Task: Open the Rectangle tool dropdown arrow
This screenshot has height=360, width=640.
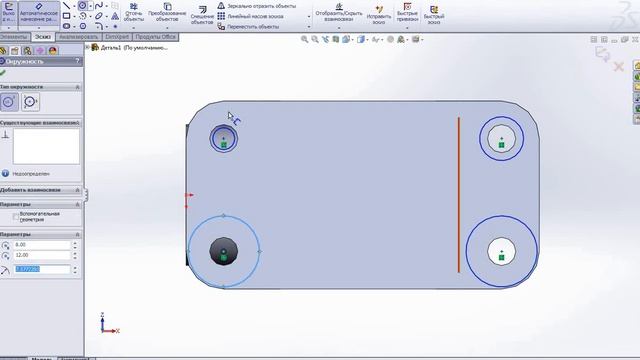Action: click(74, 16)
